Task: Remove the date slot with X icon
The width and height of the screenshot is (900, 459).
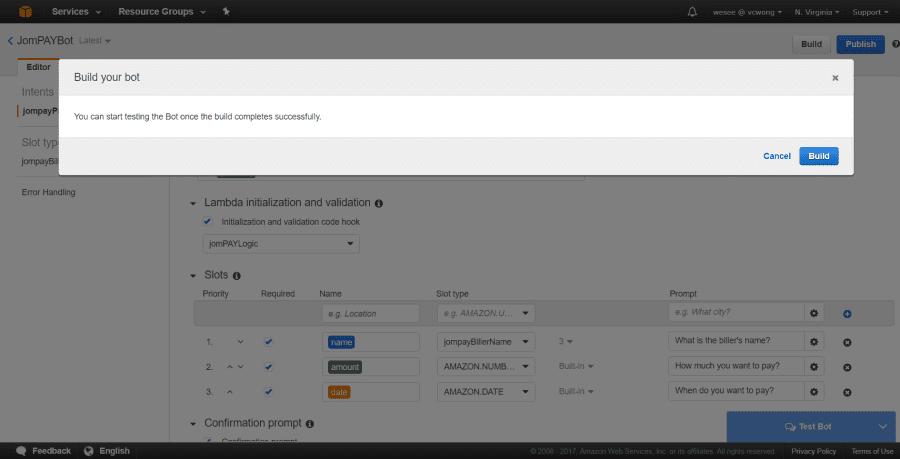Action: (x=847, y=393)
